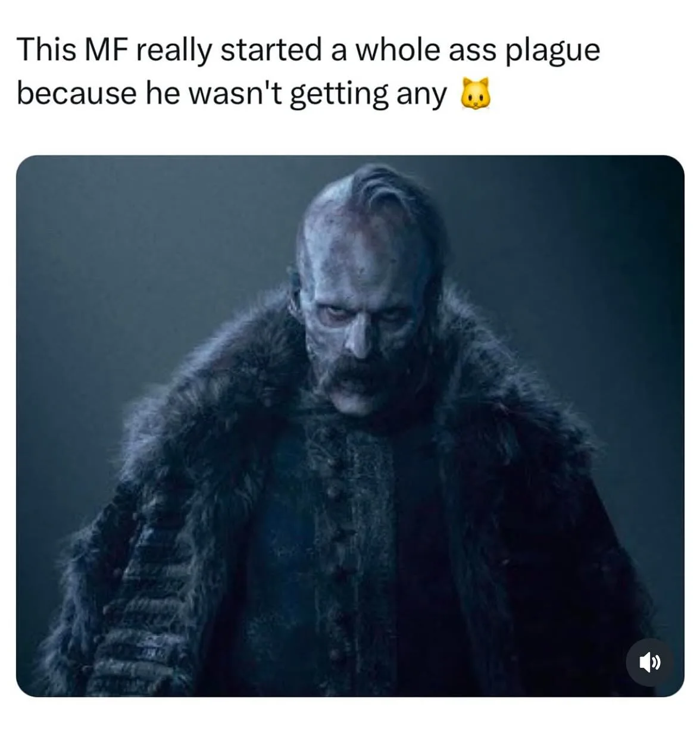Click the word "started" in the caption
The width and height of the screenshot is (700, 732).
272,49
